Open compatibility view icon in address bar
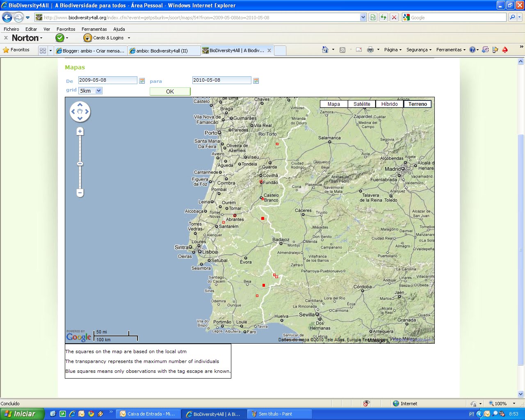This screenshot has width=525, height=420. pos(373,17)
